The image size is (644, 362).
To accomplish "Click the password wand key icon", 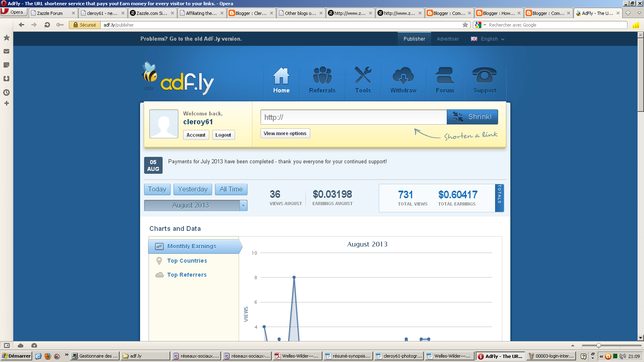I will coord(60,25).
